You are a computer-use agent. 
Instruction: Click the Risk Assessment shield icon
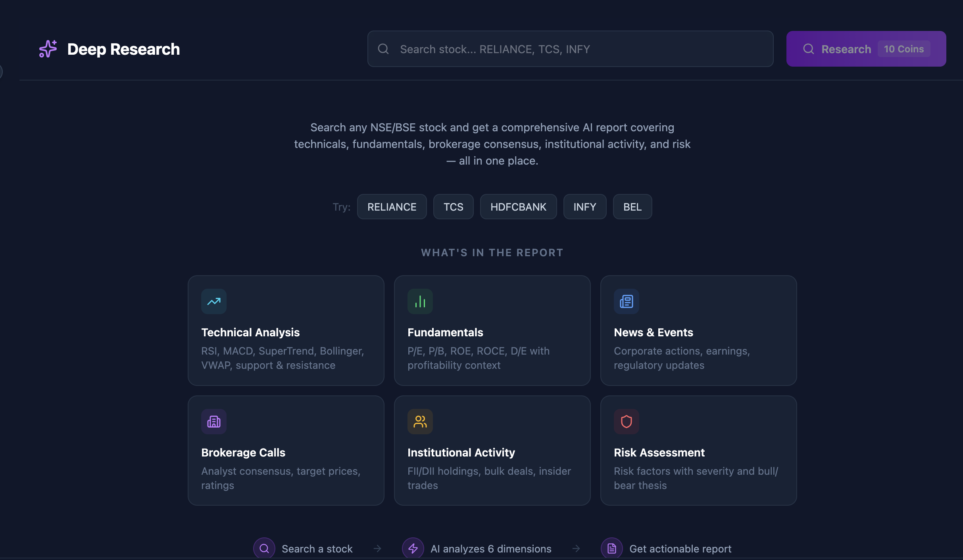626,422
